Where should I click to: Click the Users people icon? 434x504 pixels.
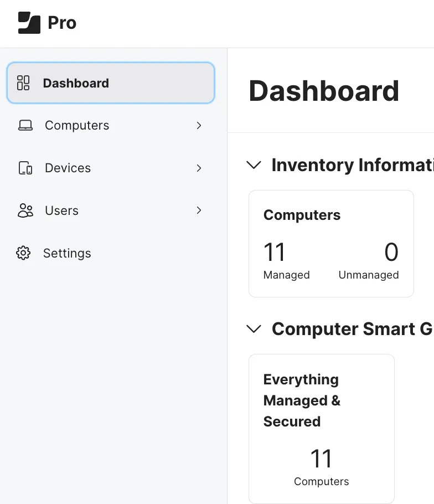tap(23, 210)
